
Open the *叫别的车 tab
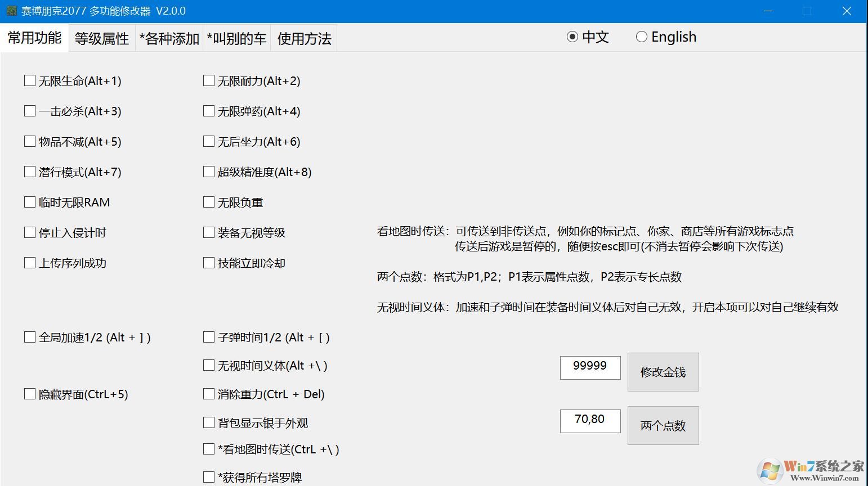pos(236,38)
